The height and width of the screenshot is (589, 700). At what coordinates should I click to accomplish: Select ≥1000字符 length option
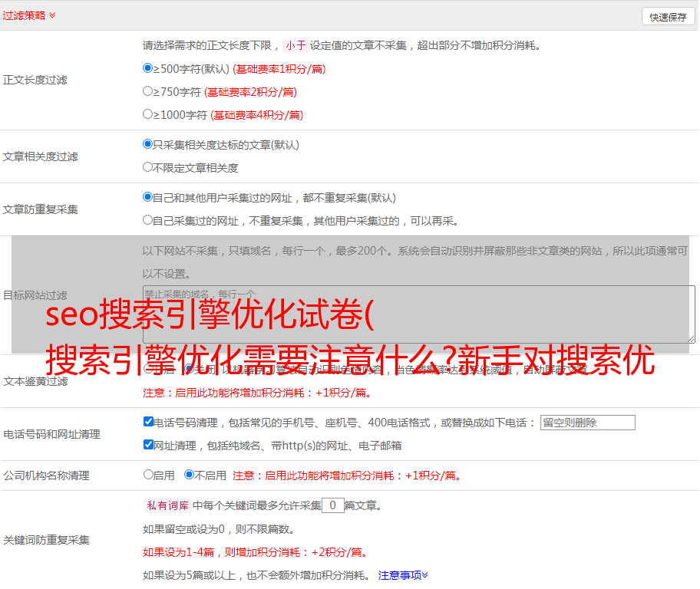point(148,114)
